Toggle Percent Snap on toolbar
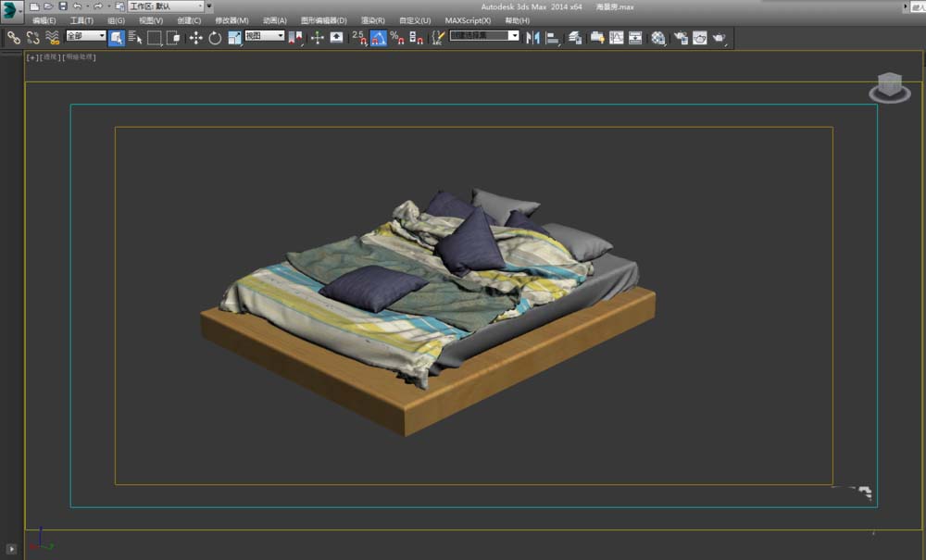This screenshot has height=560, width=926. (x=396, y=37)
